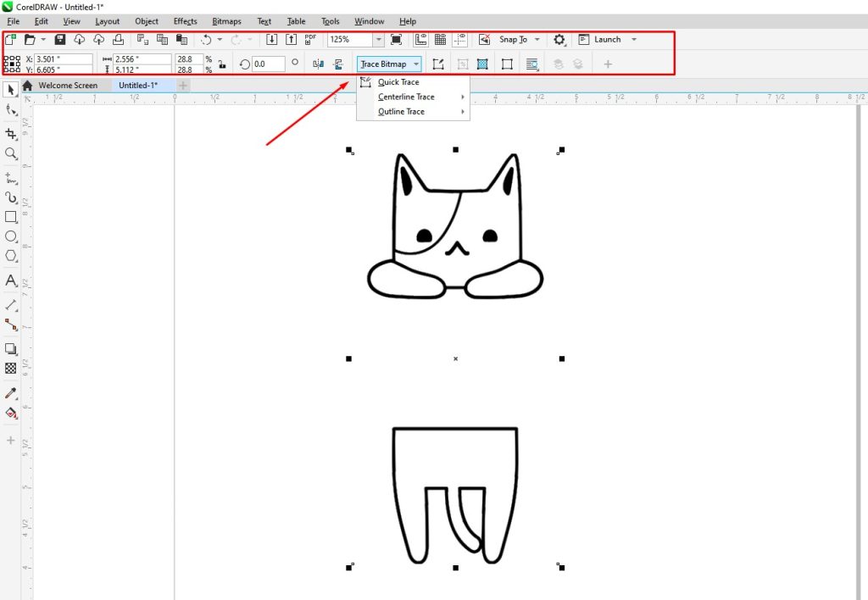Click the cloud download icon
This screenshot has height=600, width=868.
(x=79, y=39)
